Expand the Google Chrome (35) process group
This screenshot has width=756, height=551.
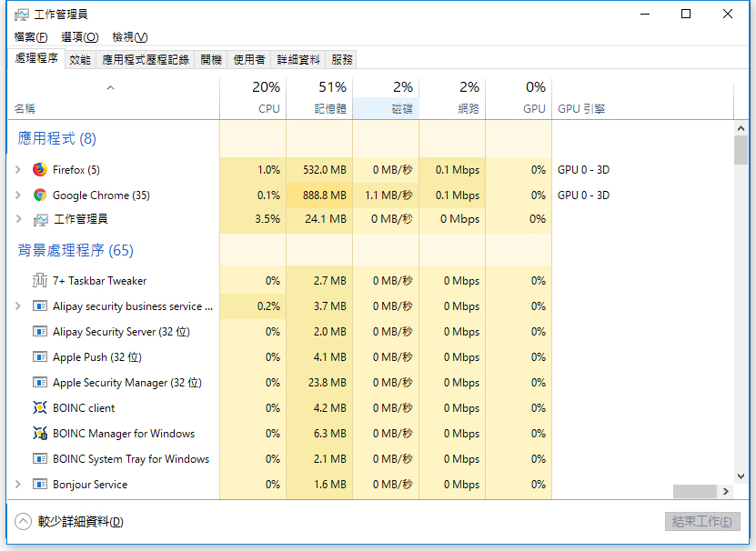tap(18, 195)
